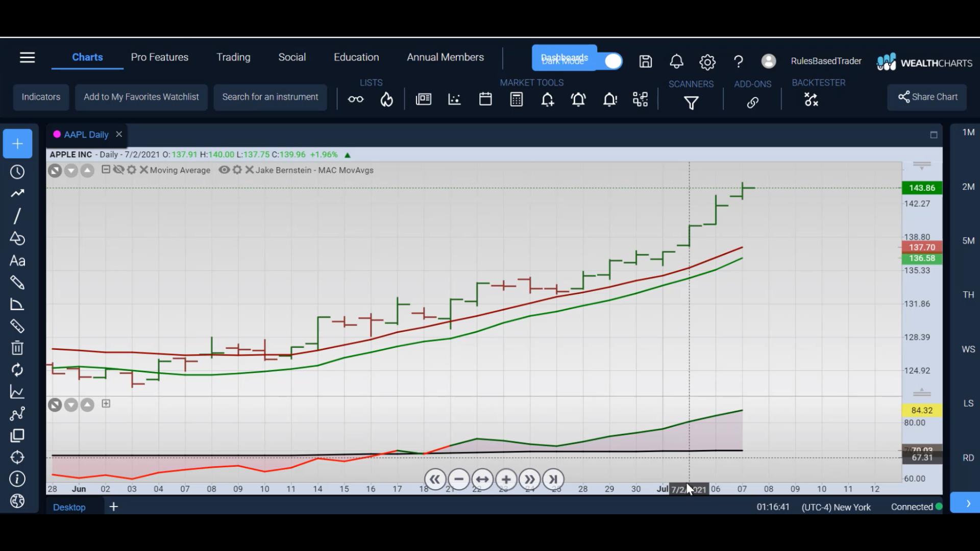Expand the lower indicator pane plus box

pyautogui.click(x=106, y=404)
